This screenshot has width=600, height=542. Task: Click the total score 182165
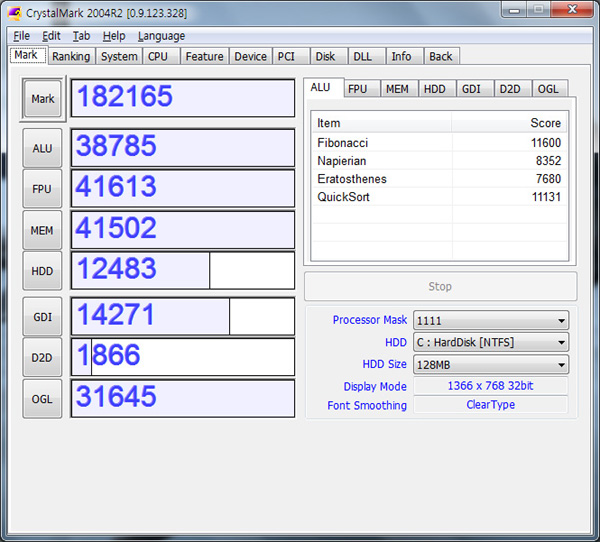pyautogui.click(x=183, y=98)
